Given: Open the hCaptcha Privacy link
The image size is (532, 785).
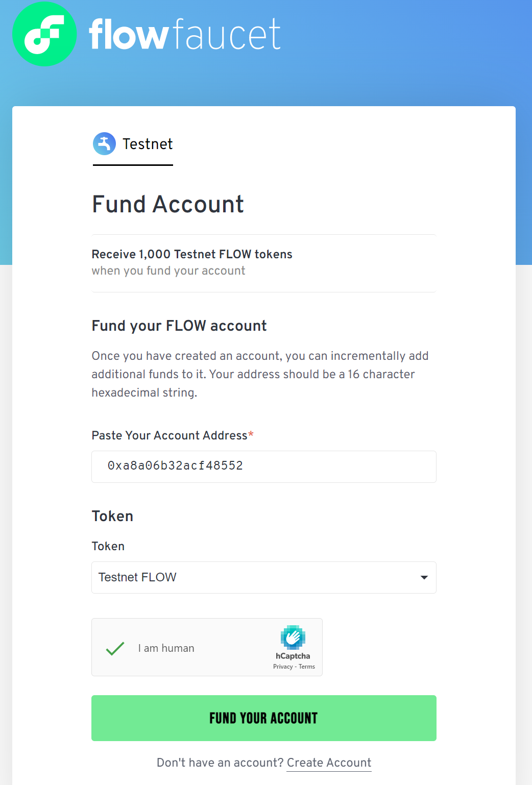Looking at the screenshot, I should [283, 667].
